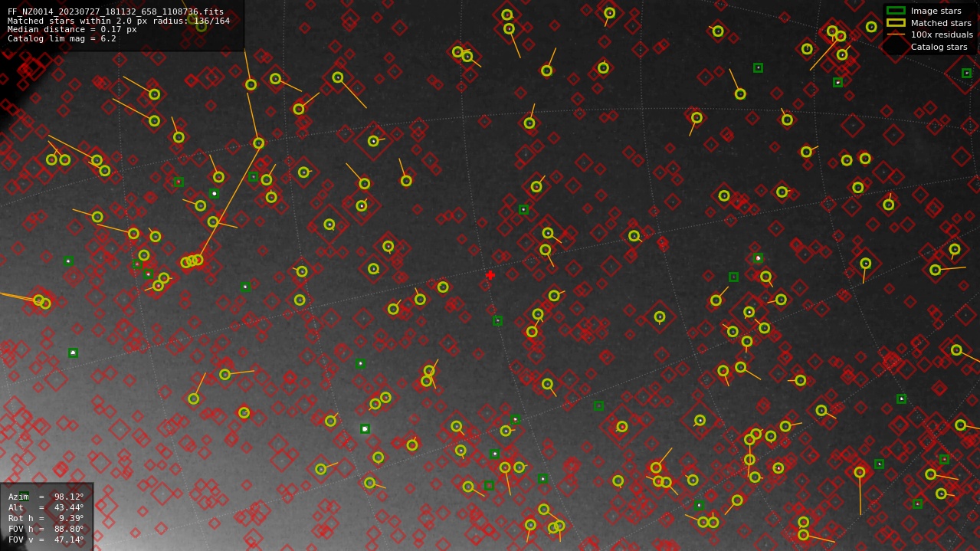Click the green Image stars legend marker
Viewport: 980px width, 551px height.
click(896, 11)
